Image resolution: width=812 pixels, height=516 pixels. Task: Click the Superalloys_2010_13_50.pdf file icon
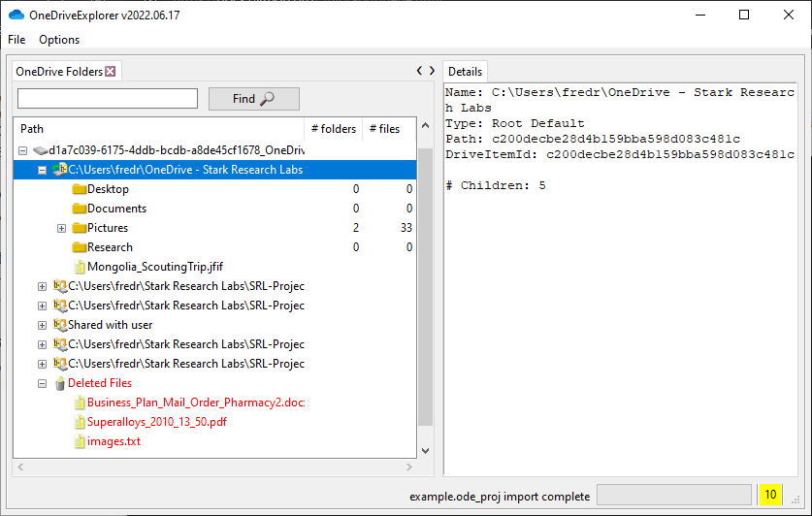coord(80,422)
